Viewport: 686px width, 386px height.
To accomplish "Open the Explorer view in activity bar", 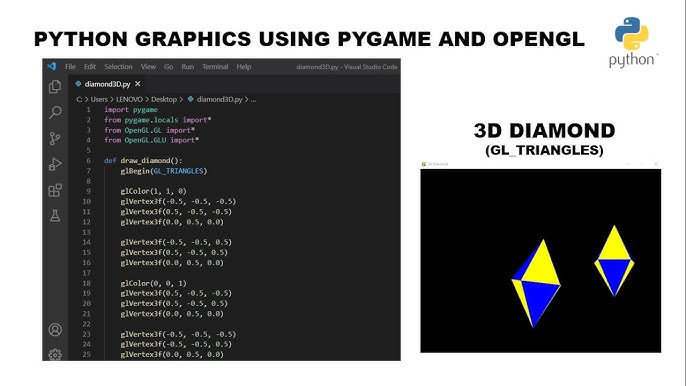I will click(55, 87).
